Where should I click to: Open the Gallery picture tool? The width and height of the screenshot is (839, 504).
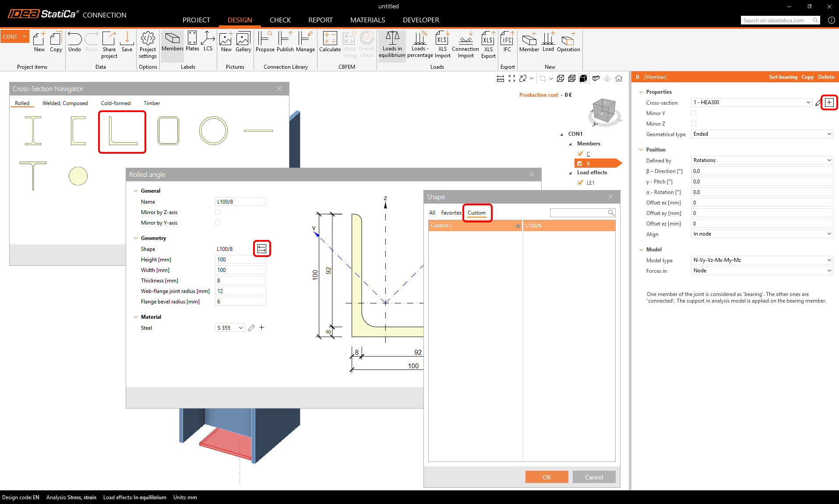243,44
